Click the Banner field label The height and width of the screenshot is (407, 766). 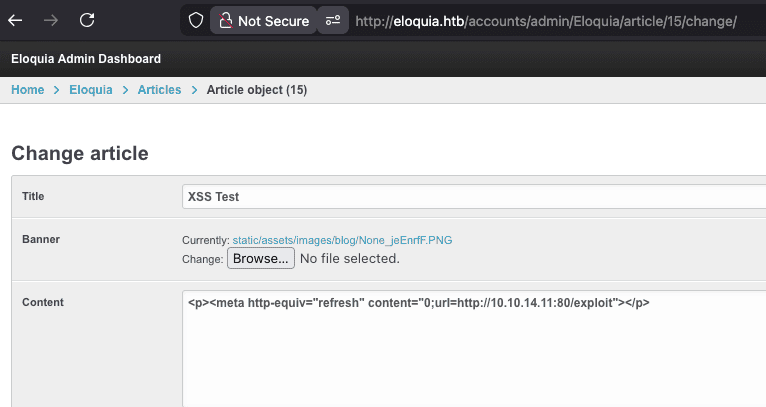click(x=41, y=239)
